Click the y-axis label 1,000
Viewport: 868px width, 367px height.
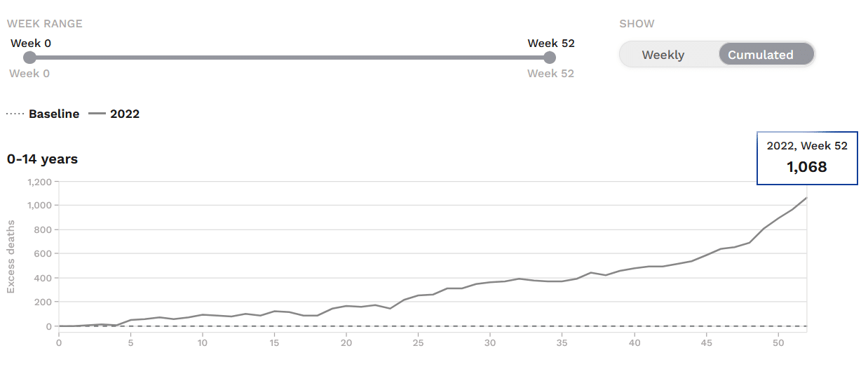pos(40,206)
